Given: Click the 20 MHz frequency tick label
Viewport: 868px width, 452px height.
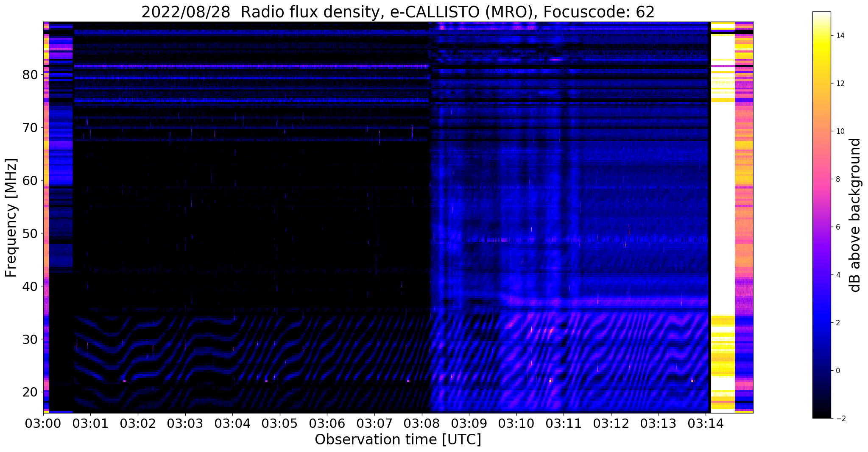Looking at the screenshot, I should tap(30, 392).
